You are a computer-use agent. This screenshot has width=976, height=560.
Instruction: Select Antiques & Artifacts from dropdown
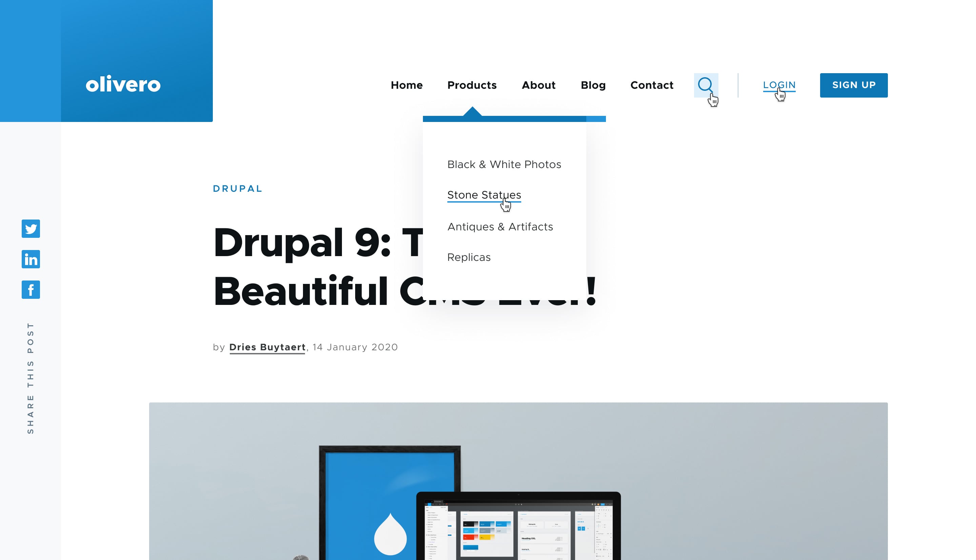(500, 226)
